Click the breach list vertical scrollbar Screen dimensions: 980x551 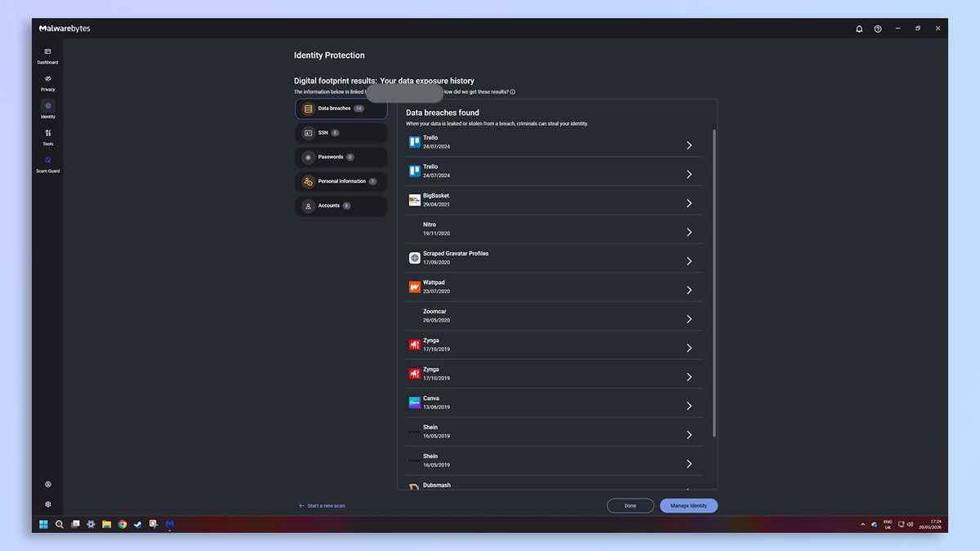tap(715, 282)
